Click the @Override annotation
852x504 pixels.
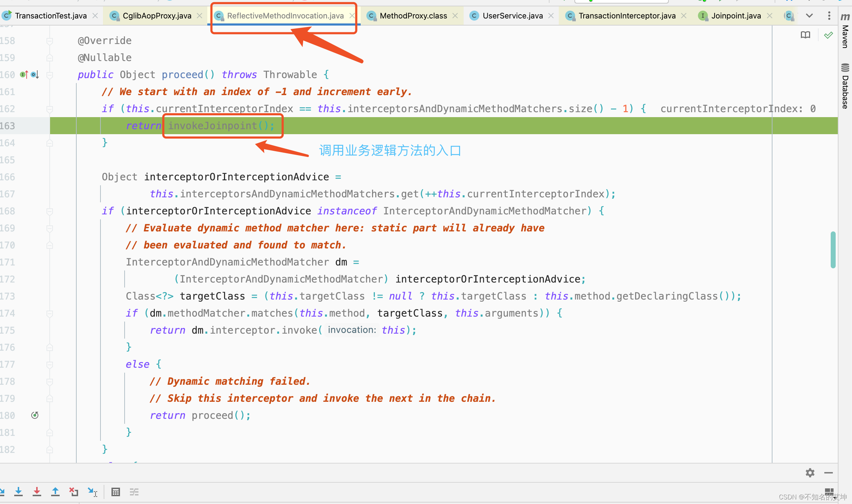(x=105, y=40)
